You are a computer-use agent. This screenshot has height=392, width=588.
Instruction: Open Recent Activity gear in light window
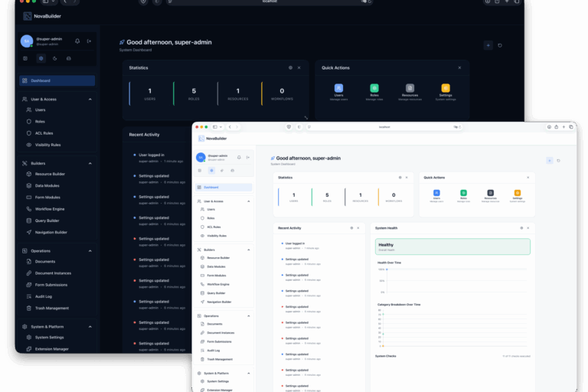[x=351, y=228]
